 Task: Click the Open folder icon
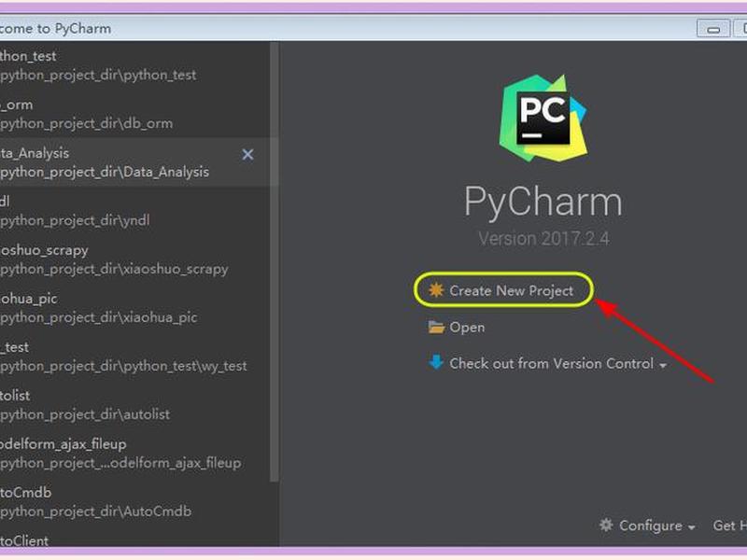436,328
